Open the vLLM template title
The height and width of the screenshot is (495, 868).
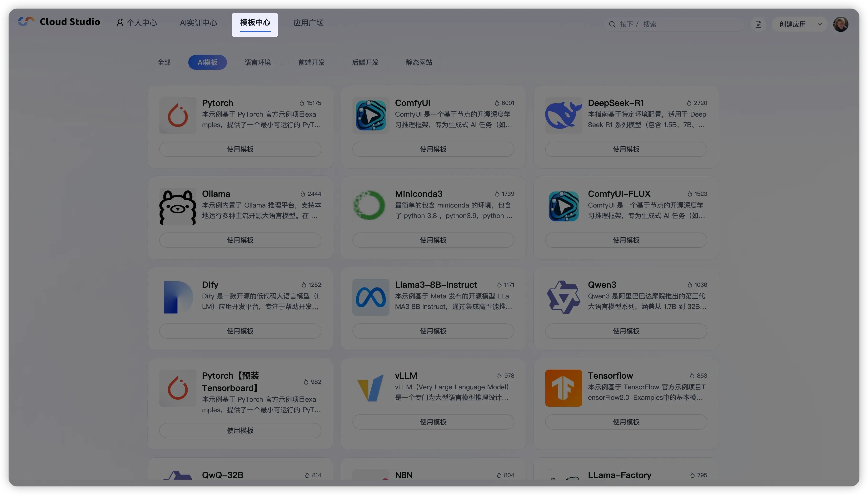[x=406, y=375]
